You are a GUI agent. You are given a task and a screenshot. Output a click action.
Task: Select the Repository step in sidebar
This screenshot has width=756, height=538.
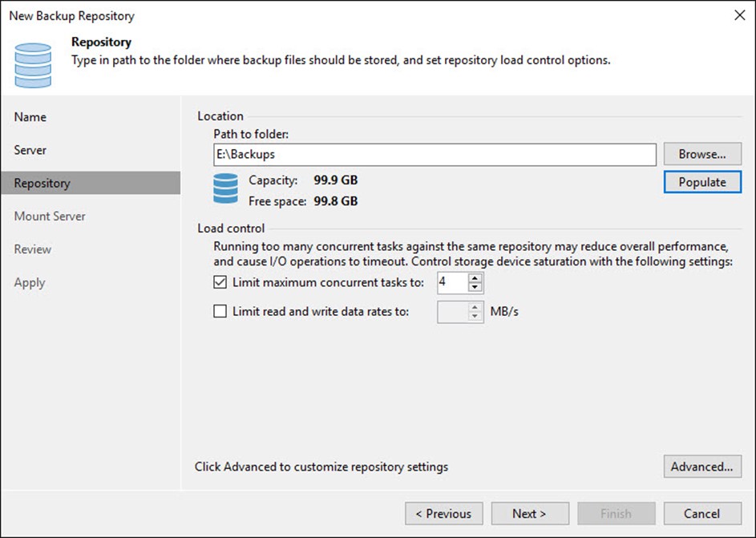42,184
